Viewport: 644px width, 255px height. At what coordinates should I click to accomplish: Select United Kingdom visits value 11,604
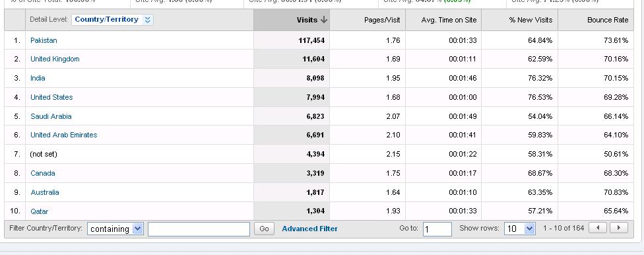pyautogui.click(x=313, y=59)
